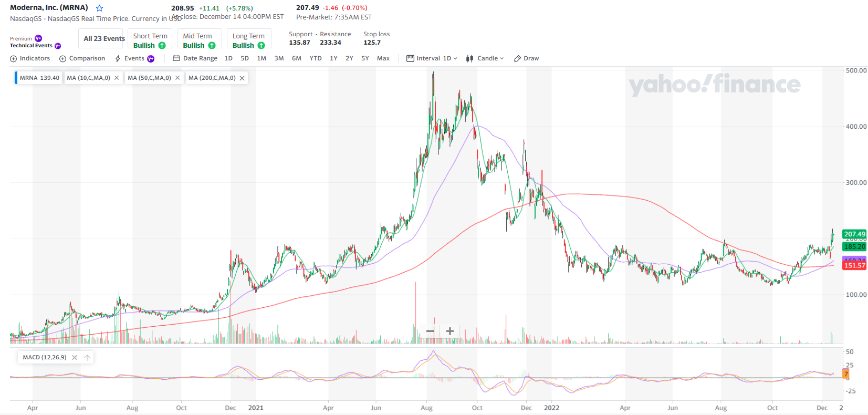The image size is (868, 415).
Task: Click the Moderna, Inc. (MRNA) title
Action: [x=49, y=7]
